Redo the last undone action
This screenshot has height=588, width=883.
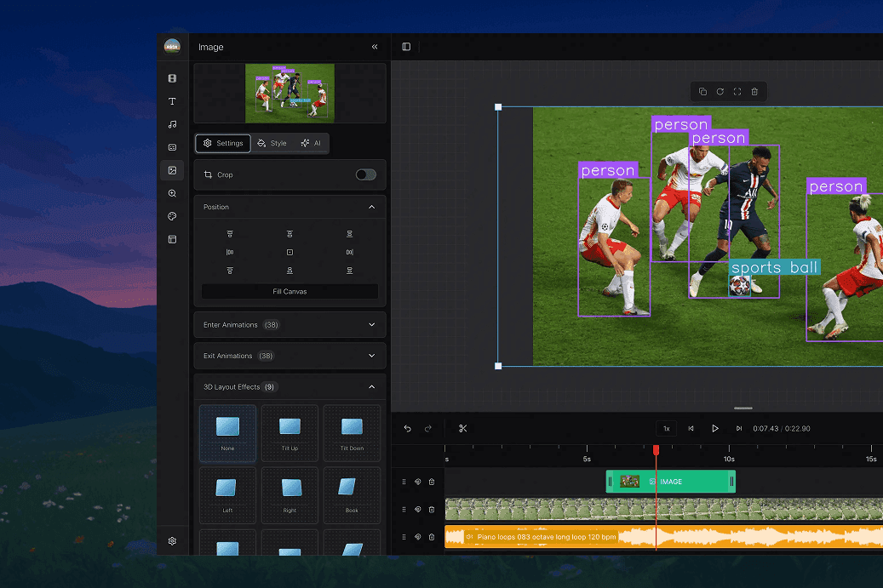point(428,429)
